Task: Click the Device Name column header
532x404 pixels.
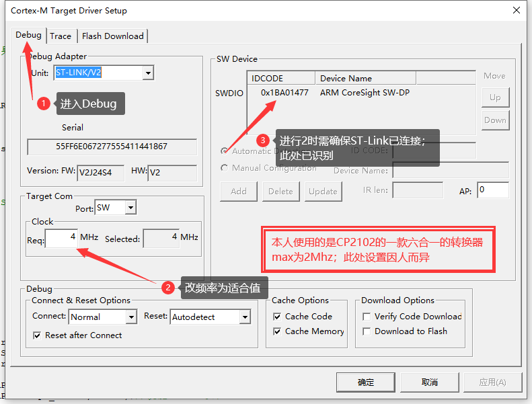Action: (x=365, y=79)
